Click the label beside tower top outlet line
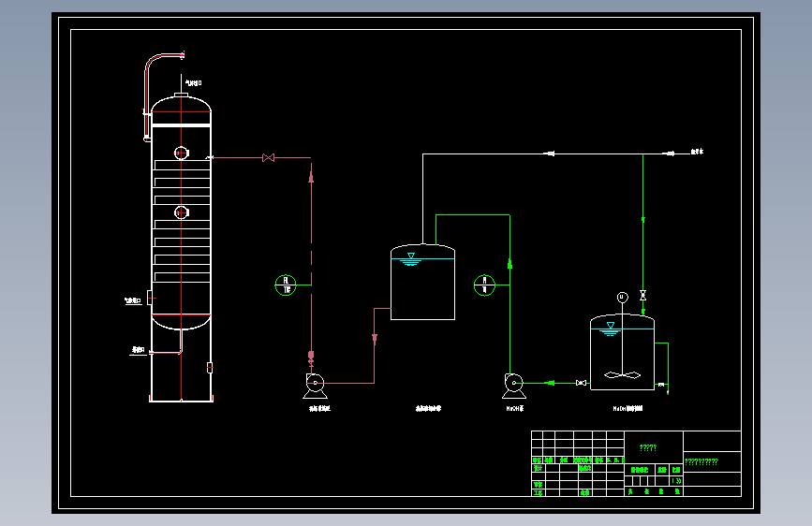This screenshot has height=526, width=812. click(x=194, y=83)
